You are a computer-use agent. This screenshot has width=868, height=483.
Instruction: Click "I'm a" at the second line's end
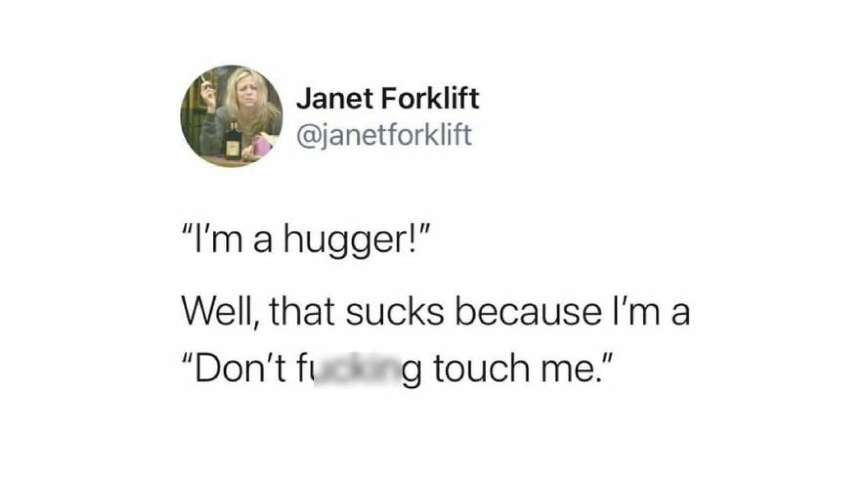click(x=650, y=311)
